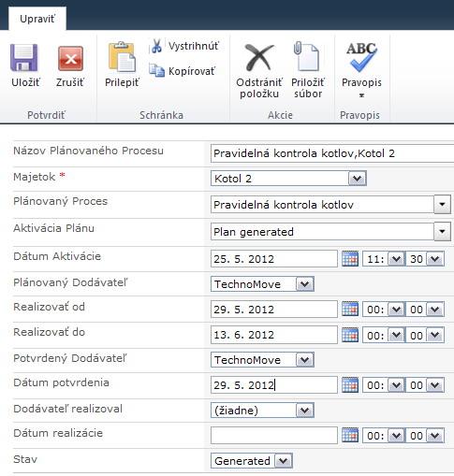Click the Názov Plánovaného Procesu text field

coord(332,153)
